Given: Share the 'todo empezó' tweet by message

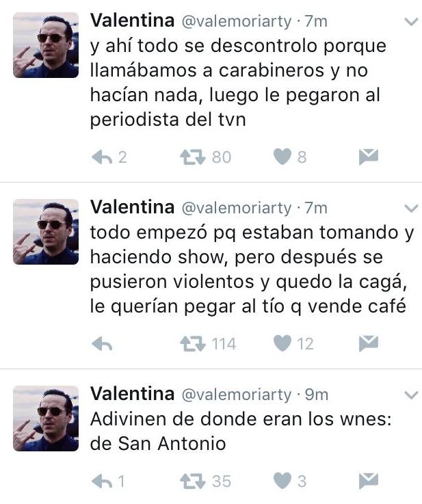Looking at the screenshot, I should (369, 343).
